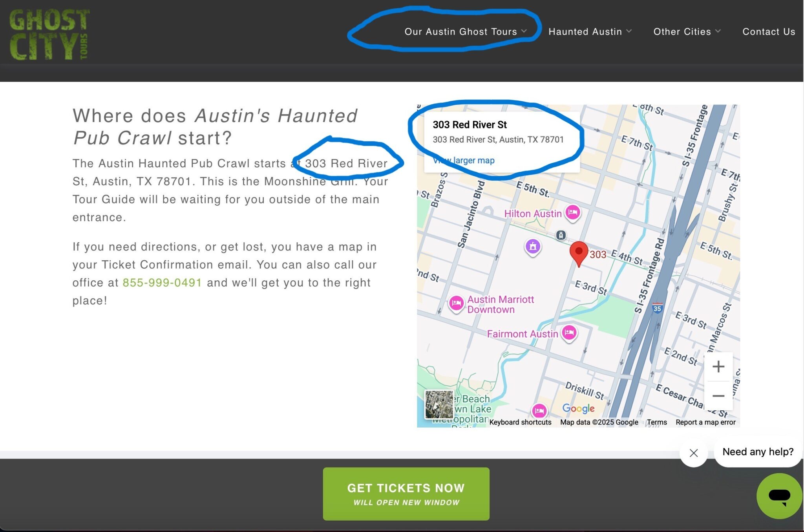Screen dimensions: 804x532
Task: Select the Austin Marriott Downtown map marker
Action: pos(456,303)
